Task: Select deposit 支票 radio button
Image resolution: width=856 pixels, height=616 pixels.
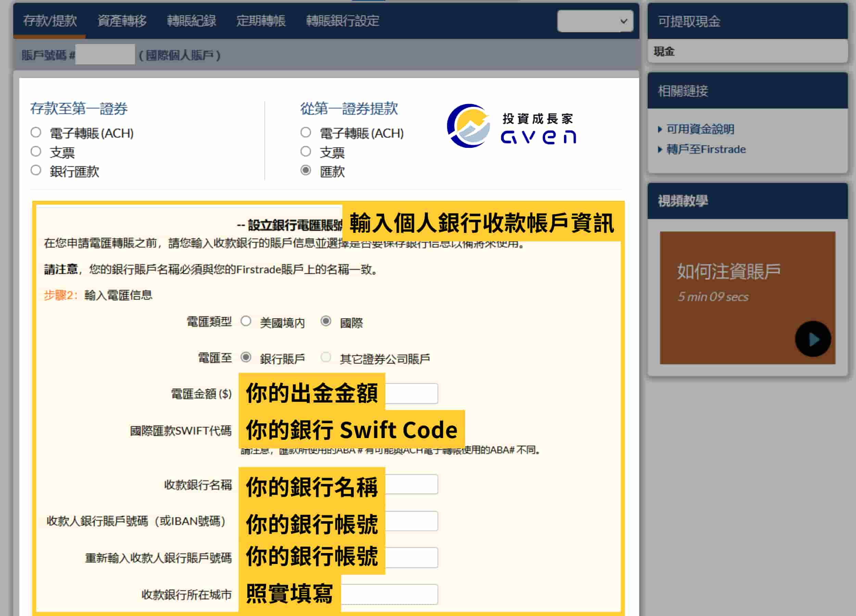Action: (x=36, y=152)
